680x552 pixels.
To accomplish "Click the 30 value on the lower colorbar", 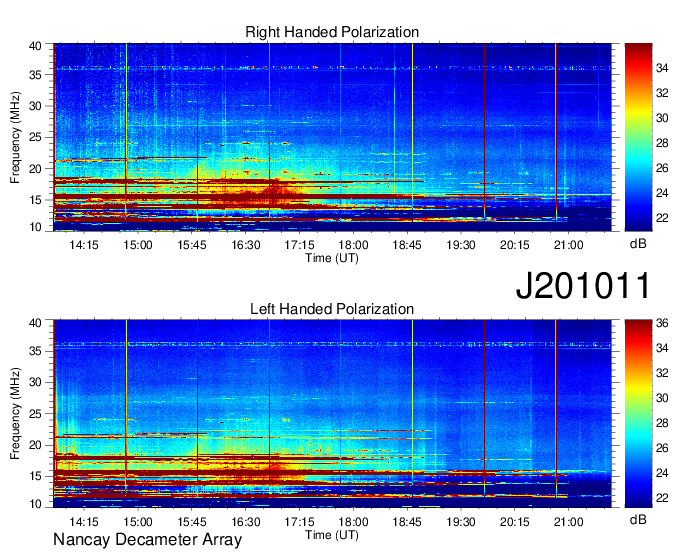I will click(662, 398).
